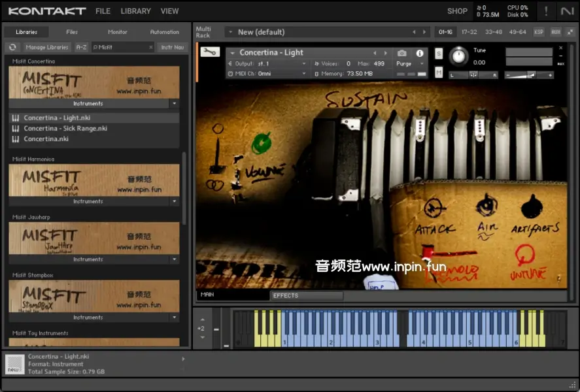Click the wrench edit-mode icon
This screenshot has height=392, width=580.
click(210, 52)
